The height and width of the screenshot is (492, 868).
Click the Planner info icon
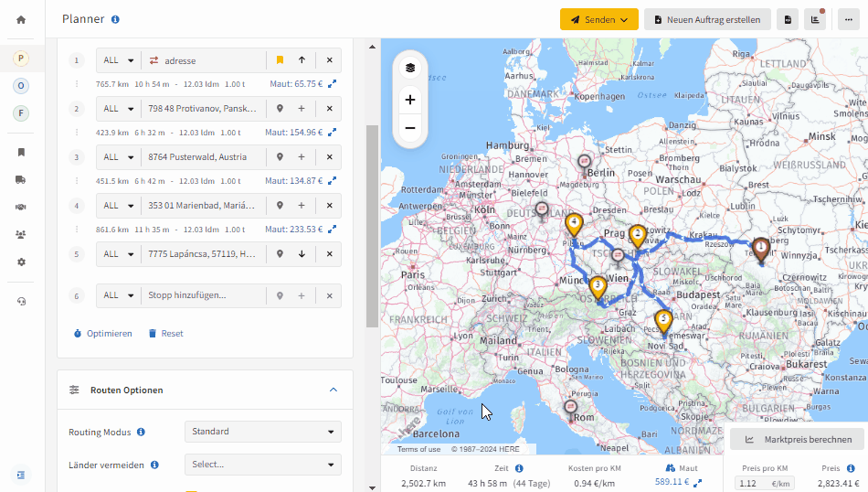point(115,19)
